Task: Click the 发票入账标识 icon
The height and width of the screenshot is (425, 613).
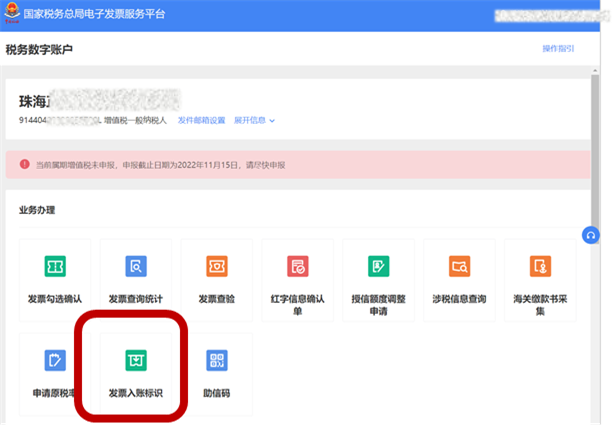Action: click(x=134, y=360)
